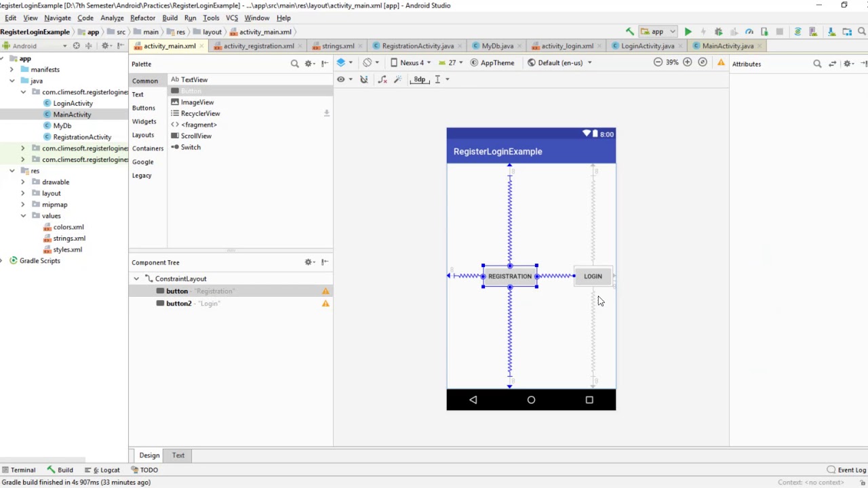
Task: Expand the drawable folder
Action: (23, 182)
